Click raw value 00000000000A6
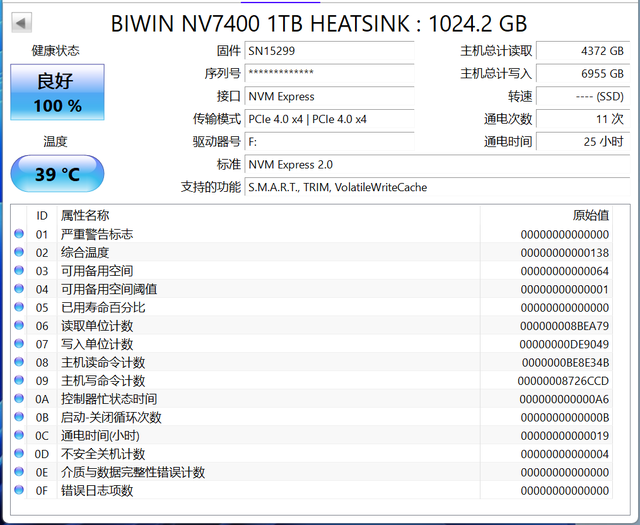The width and height of the screenshot is (640, 525). pos(564,399)
